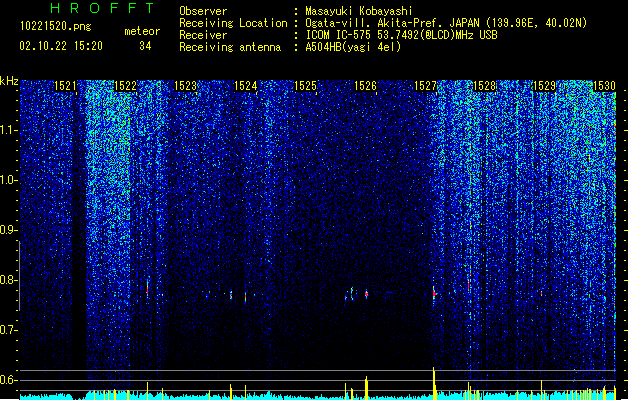Viewport: 629px width, 400px height.
Task: Click the 0.8 kHz axis label
Action: click(8, 280)
